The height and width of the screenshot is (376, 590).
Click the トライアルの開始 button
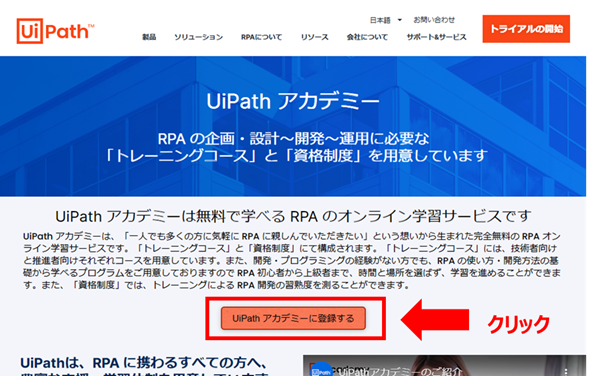[526, 29]
